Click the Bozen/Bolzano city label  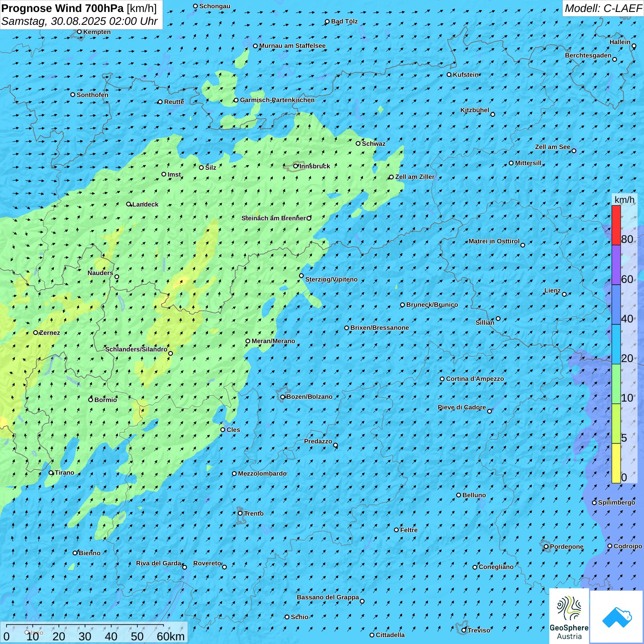310,397
